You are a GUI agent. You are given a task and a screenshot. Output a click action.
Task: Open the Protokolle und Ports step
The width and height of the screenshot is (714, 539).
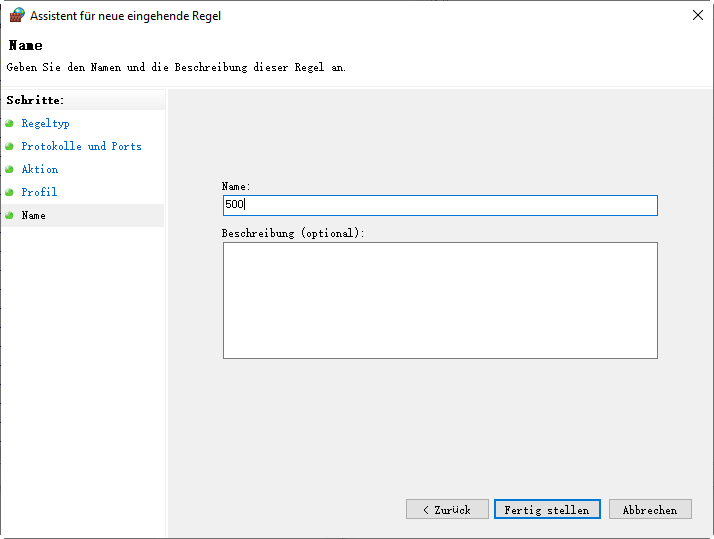pos(81,147)
